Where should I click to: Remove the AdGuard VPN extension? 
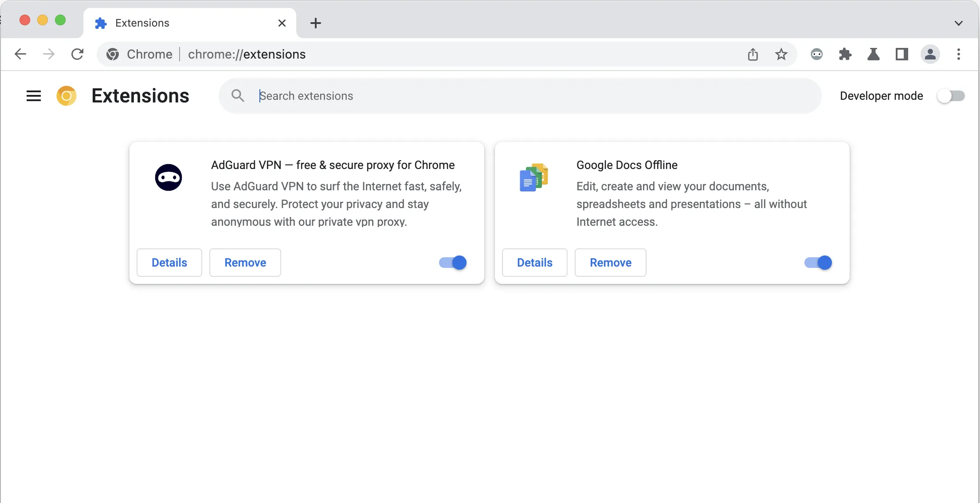(x=245, y=263)
